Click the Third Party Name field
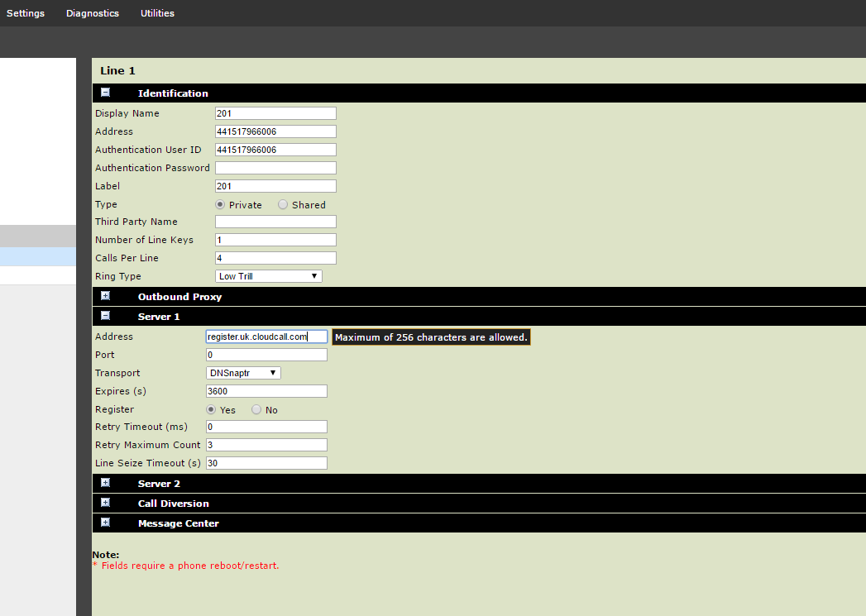The height and width of the screenshot is (616, 866). coord(275,222)
